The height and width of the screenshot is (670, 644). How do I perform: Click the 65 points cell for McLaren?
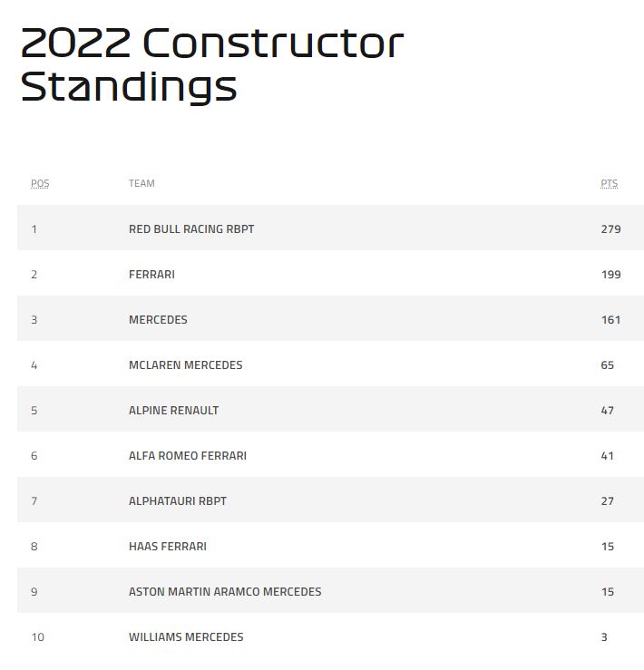(607, 365)
